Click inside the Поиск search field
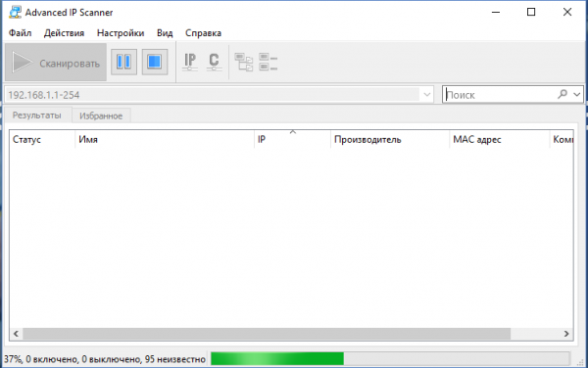 click(x=500, y=94)
